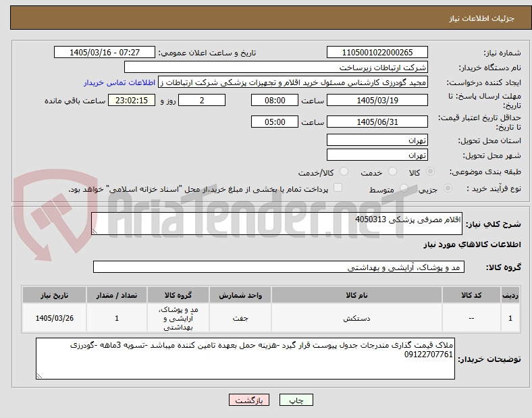Image resolution: width=532 pixels, height=418 pixels.
Task: Click the buyer name field شرکت ارتباطات زیرساخت
Action: (276, 67)
